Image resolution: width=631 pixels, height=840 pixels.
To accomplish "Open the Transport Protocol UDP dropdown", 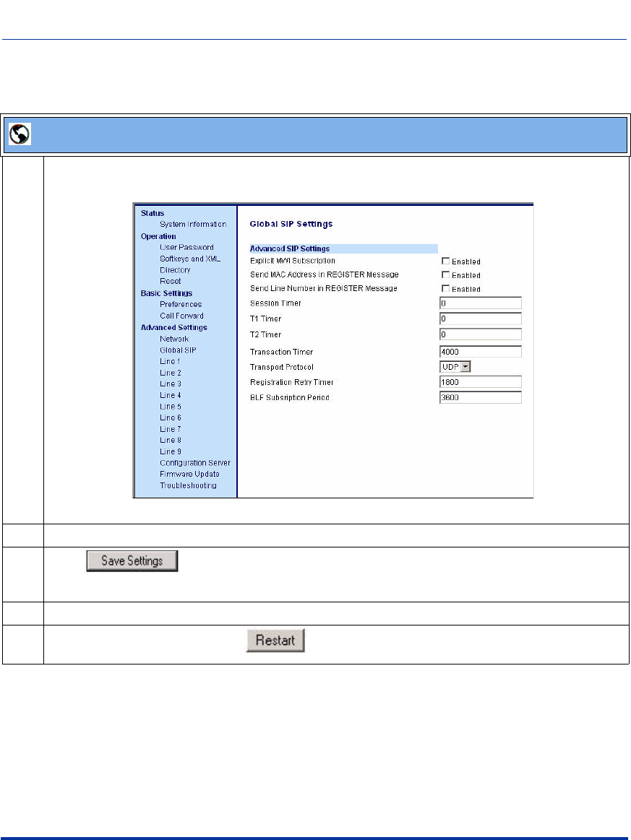I will (455, 367).
